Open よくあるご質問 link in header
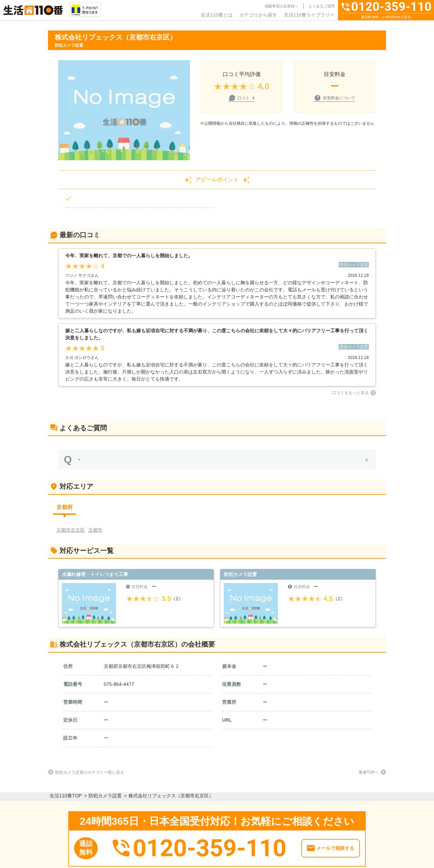Image resolution: width=434 pixels, height=868 pixels. (x=321, y=6)
